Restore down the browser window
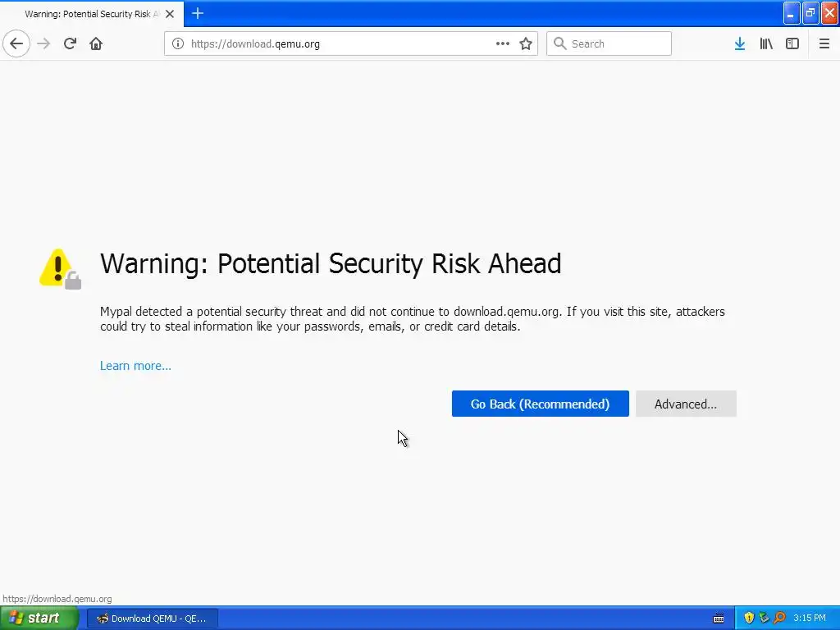 [x=810, y=13]
